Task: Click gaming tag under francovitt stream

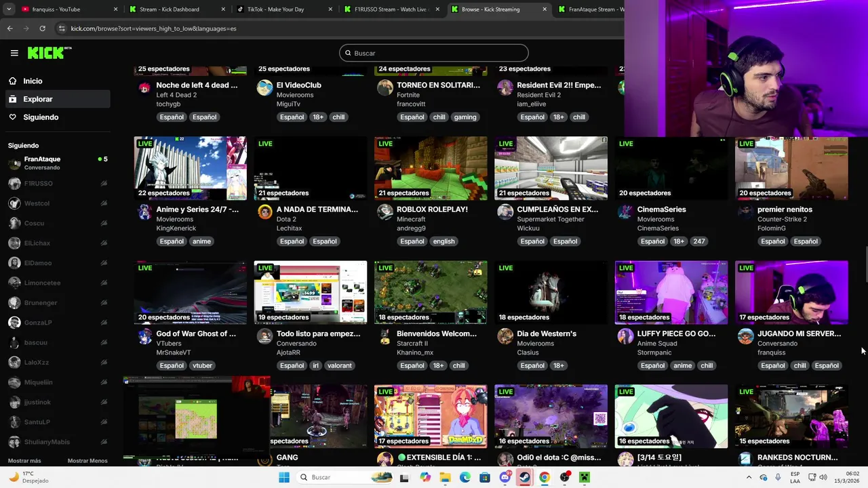Action: click(x=465, y=117)
